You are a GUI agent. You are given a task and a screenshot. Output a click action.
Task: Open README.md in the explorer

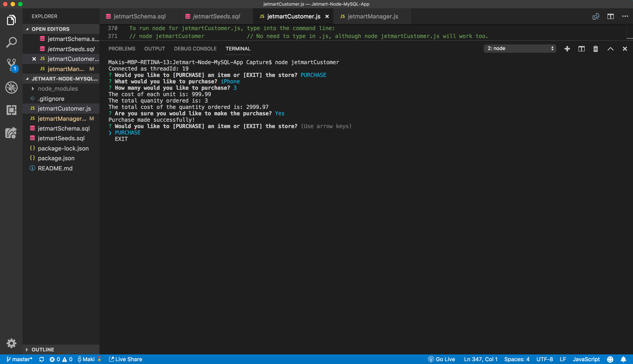pos(55,168)
